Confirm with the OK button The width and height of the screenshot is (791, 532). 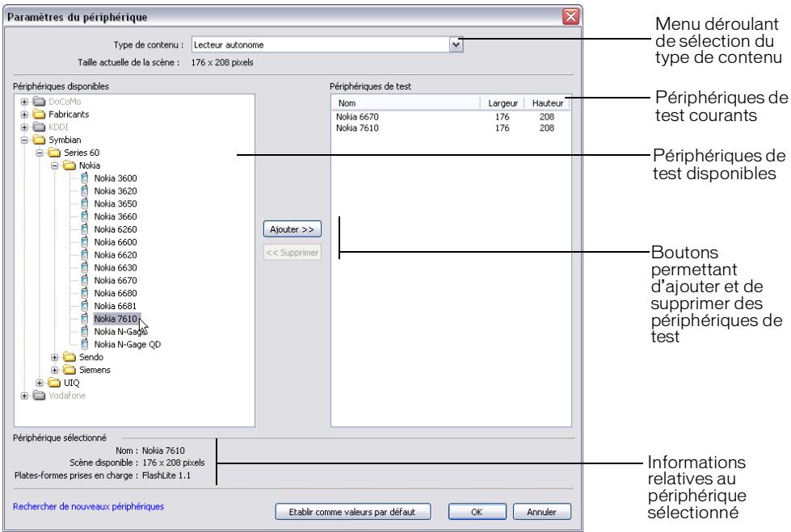pyautogui.click(x=477, y=512)
